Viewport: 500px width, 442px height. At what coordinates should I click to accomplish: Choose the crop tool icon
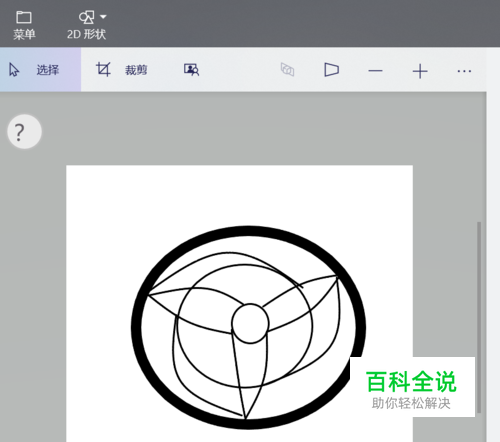(x=103, y=69)
